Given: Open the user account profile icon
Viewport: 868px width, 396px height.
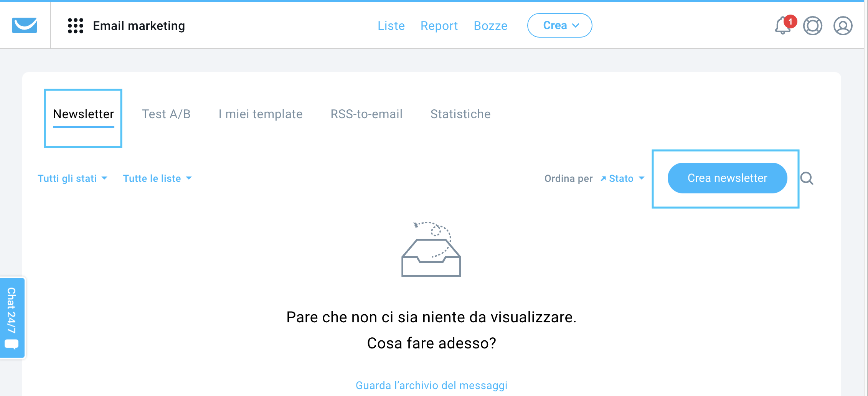Looking at the screenshot, I should point(843,26).
